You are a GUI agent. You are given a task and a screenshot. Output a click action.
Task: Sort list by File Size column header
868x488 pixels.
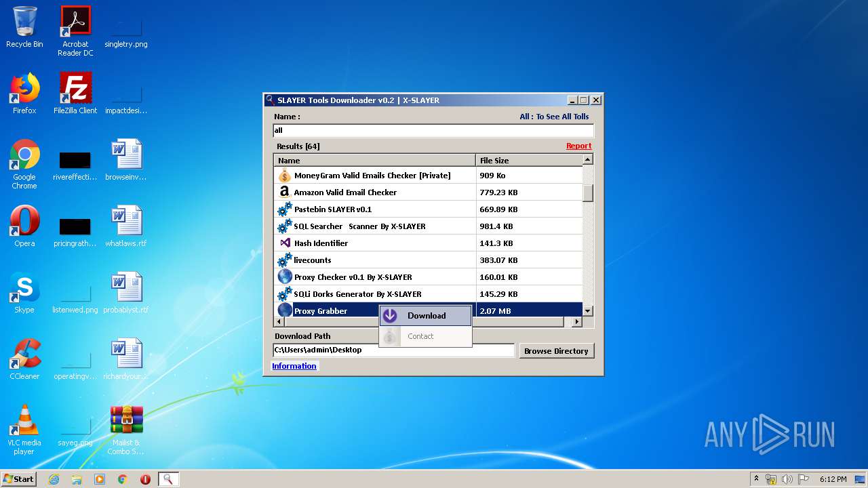coord(529,161)
